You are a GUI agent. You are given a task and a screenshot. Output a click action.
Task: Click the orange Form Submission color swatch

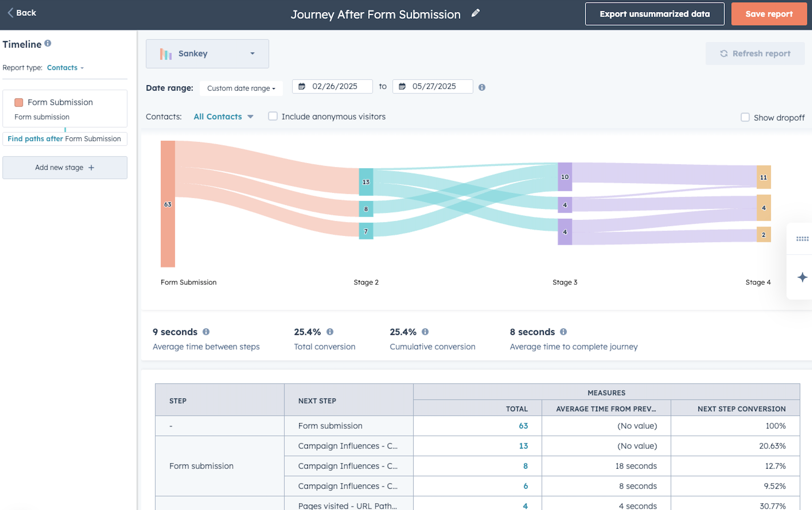pyautogui.click(x=19, y=102)
